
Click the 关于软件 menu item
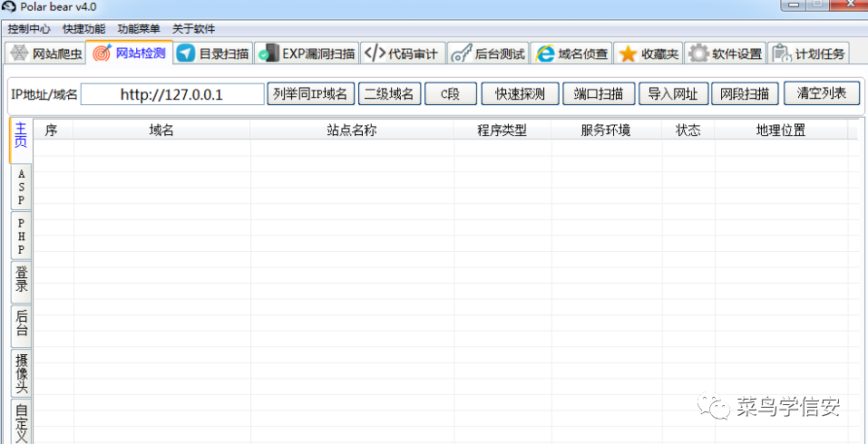click(193, 29)
